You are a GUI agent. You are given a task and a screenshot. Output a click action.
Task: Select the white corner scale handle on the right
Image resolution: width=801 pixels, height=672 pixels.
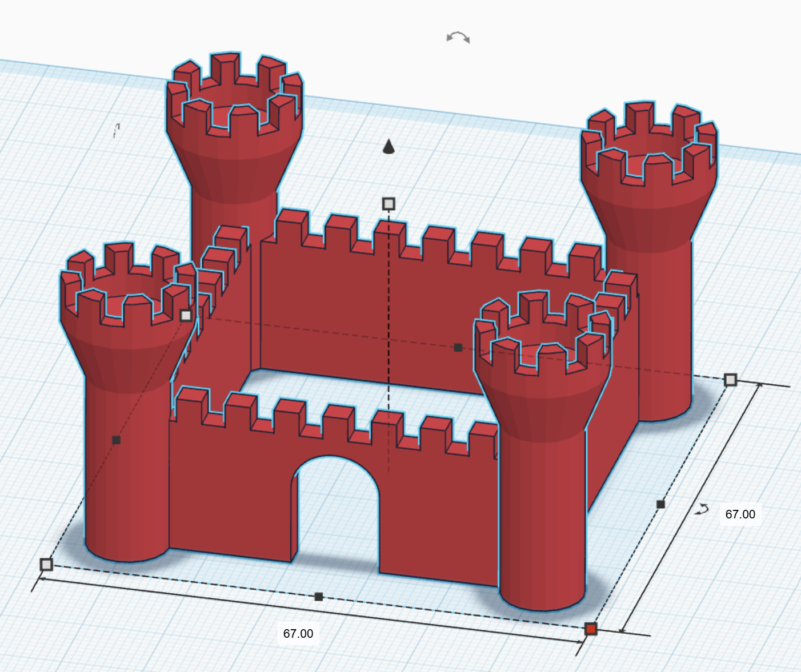tap(730, 379)
